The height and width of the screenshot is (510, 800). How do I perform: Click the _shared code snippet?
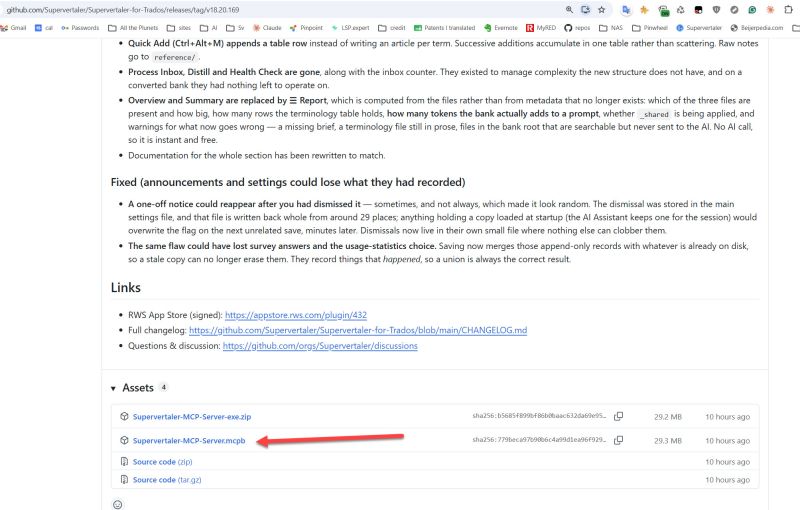(655, 114)
